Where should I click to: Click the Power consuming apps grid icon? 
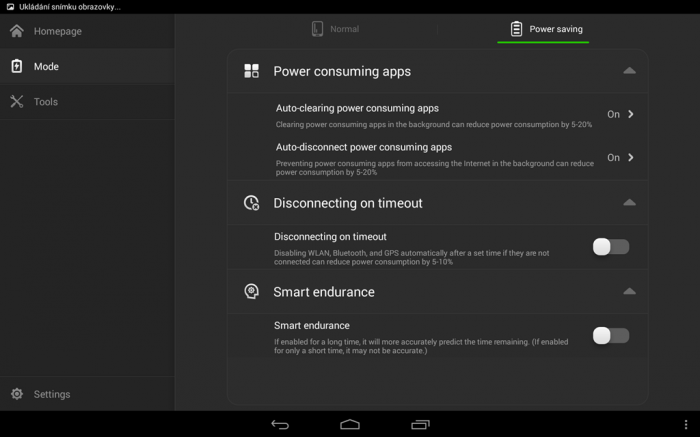(x=251, y=72)
